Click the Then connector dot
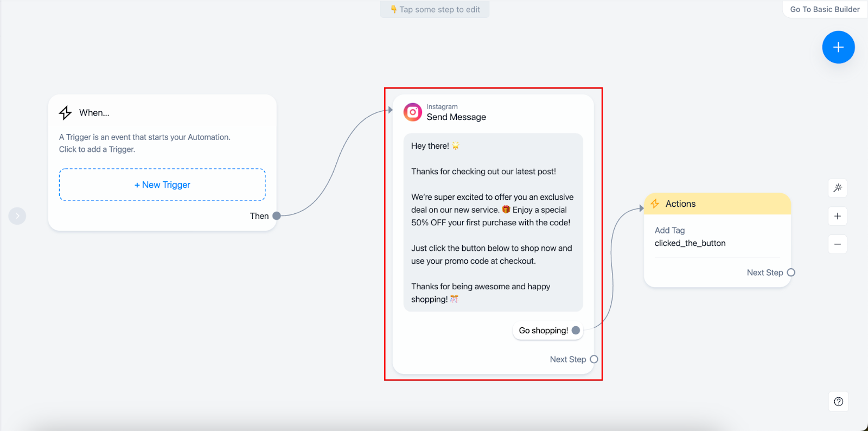This screenshot has width=868, height=431. (277, 216)
